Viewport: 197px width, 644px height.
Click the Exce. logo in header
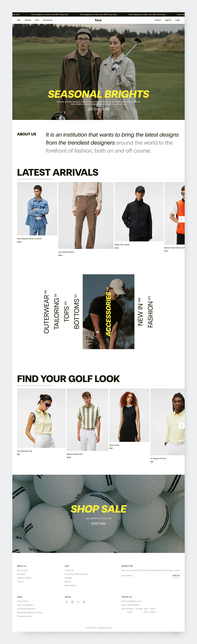tap(98, 20)
